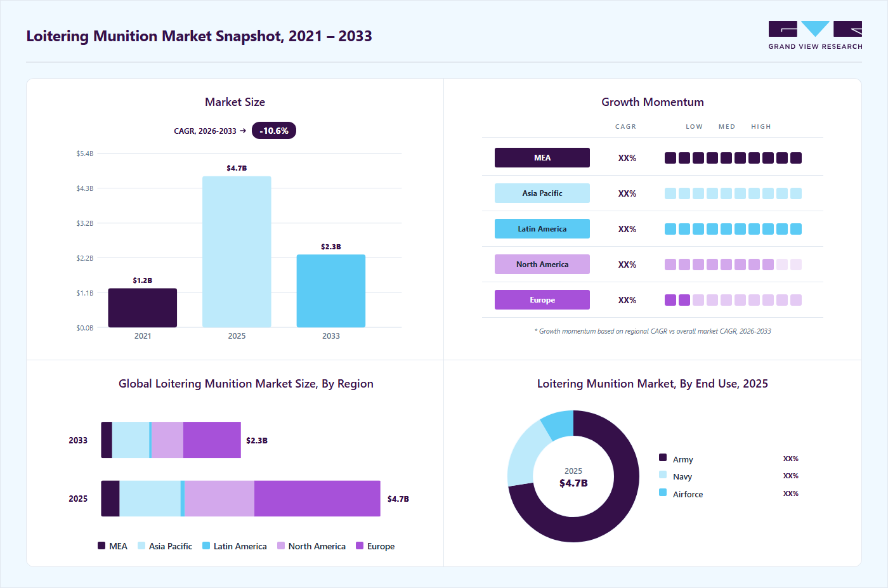Click the '$5.4B' y-axis label
The width and height of the screenshot is (888, 588).
[x=85, y=154]
